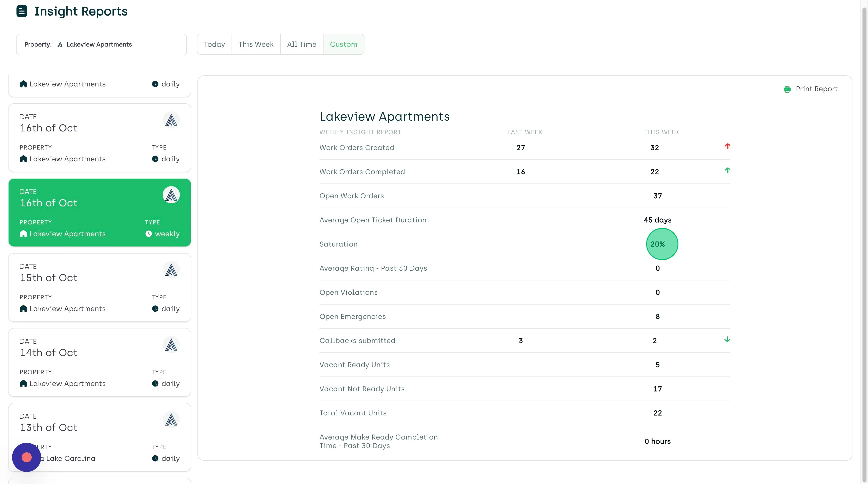The image size is (868, 484).
Task: Click the Insight Reports document icon
Action: [x=22, y=11]
